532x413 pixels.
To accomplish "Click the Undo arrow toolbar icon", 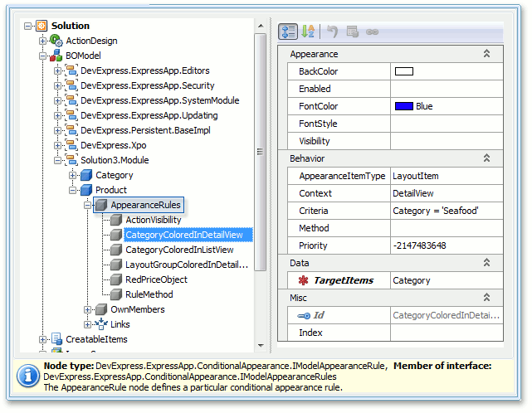I will tap(332, 32).
